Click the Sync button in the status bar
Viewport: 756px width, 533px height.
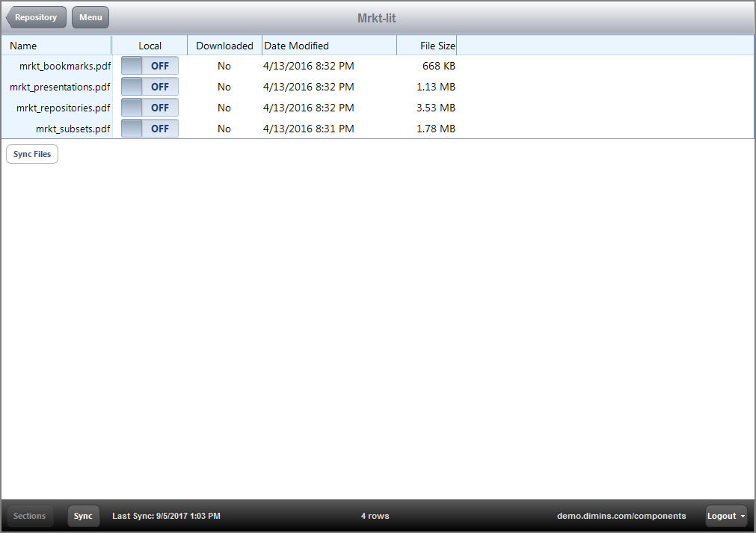(83, 516)
